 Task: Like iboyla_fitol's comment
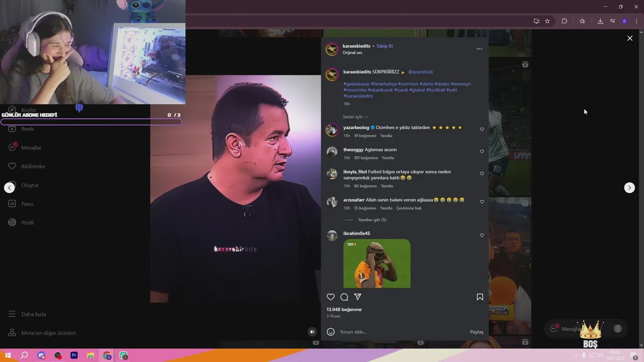481,173
